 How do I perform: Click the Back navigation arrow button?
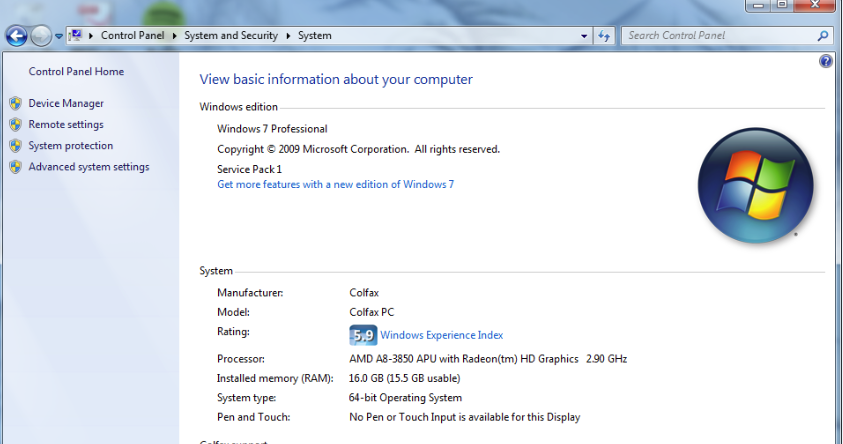click(x=17, y=36)
